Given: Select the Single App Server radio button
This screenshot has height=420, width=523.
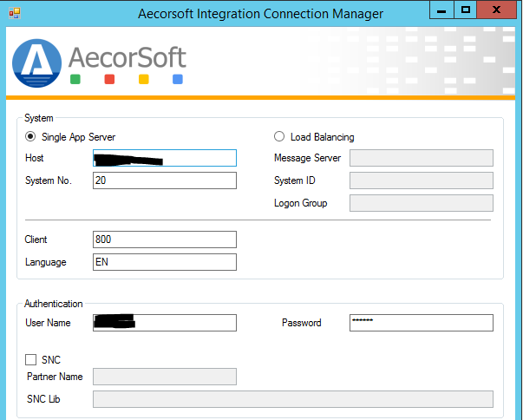Looking at the screenshot, I should (30, 136).
